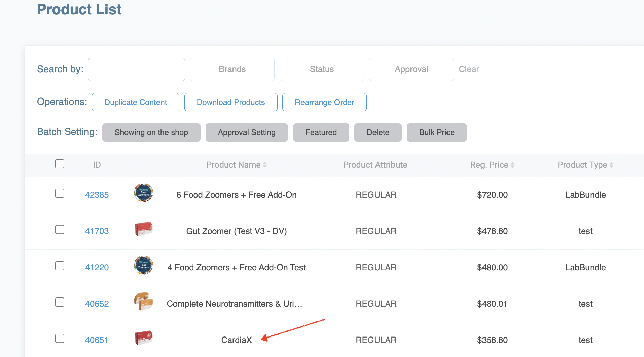Focus the Search by text field

tap(137, 69)
